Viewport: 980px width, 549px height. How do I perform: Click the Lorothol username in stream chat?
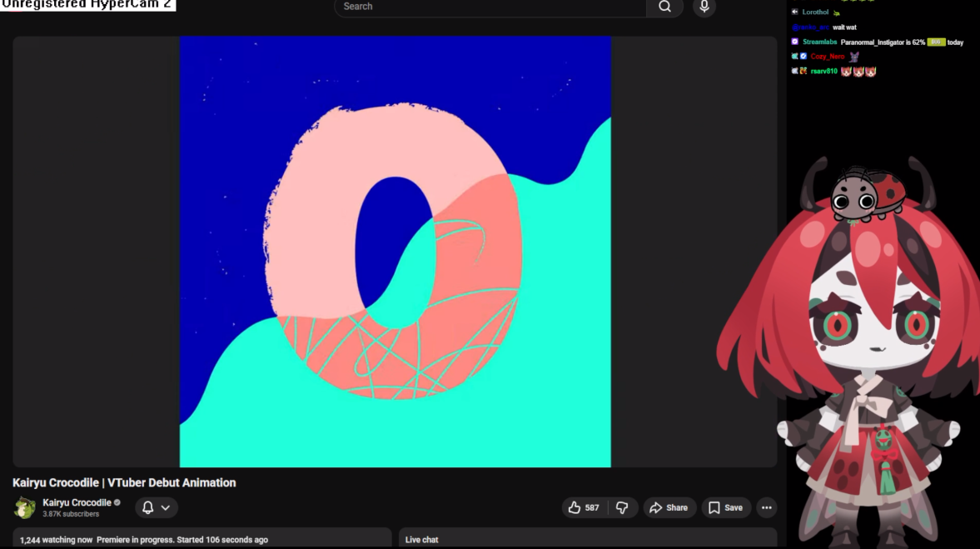point(815,12)
